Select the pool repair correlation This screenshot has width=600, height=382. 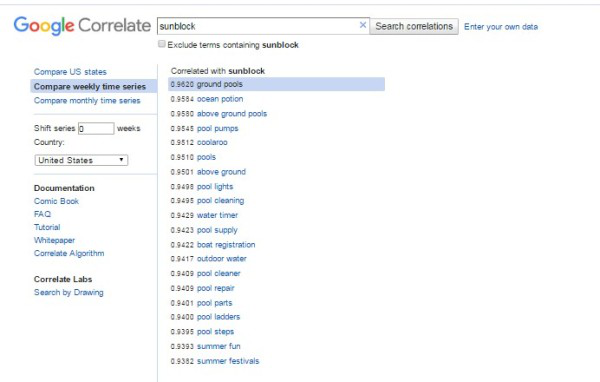tap(215, 288)
